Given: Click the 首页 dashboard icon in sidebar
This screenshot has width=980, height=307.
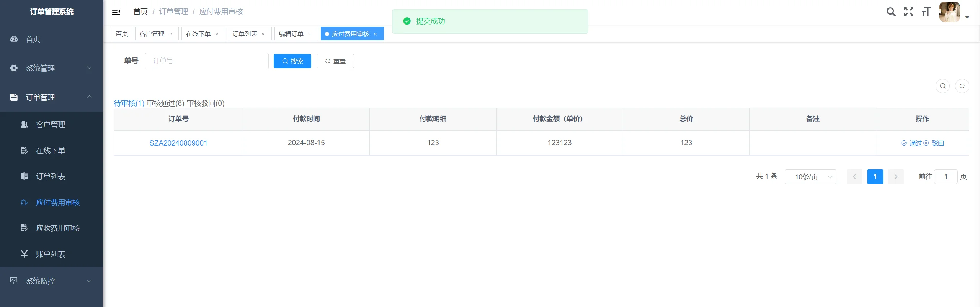Looking at the screenshot, I should click(14, 39).
